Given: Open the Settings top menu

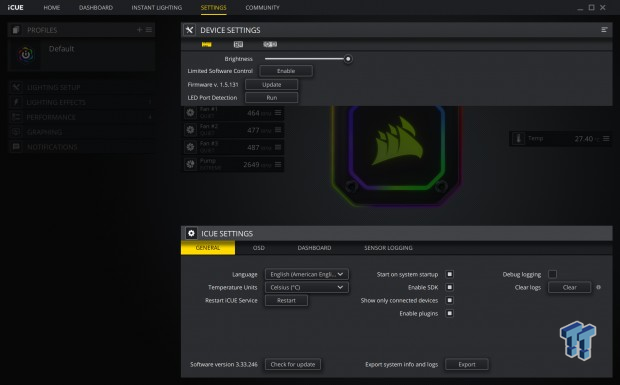Looking at the screenshot, I should coord(214,8).
